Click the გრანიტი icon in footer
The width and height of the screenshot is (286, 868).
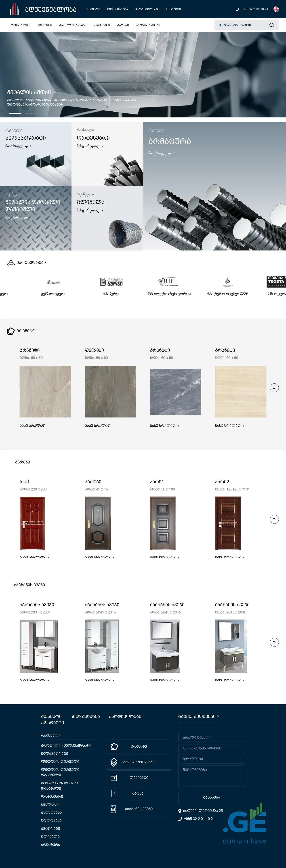[x=114, y=746]
